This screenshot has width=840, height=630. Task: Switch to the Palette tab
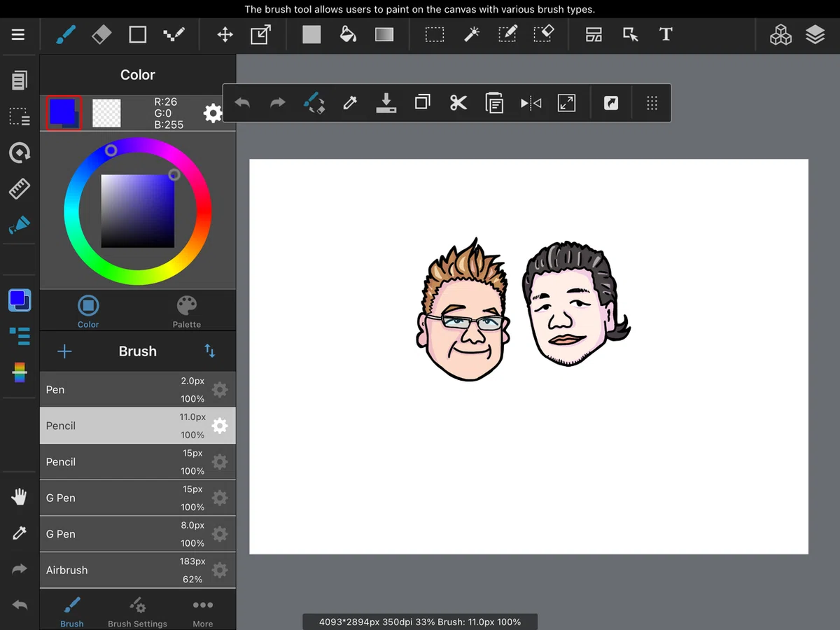(187, 311)
